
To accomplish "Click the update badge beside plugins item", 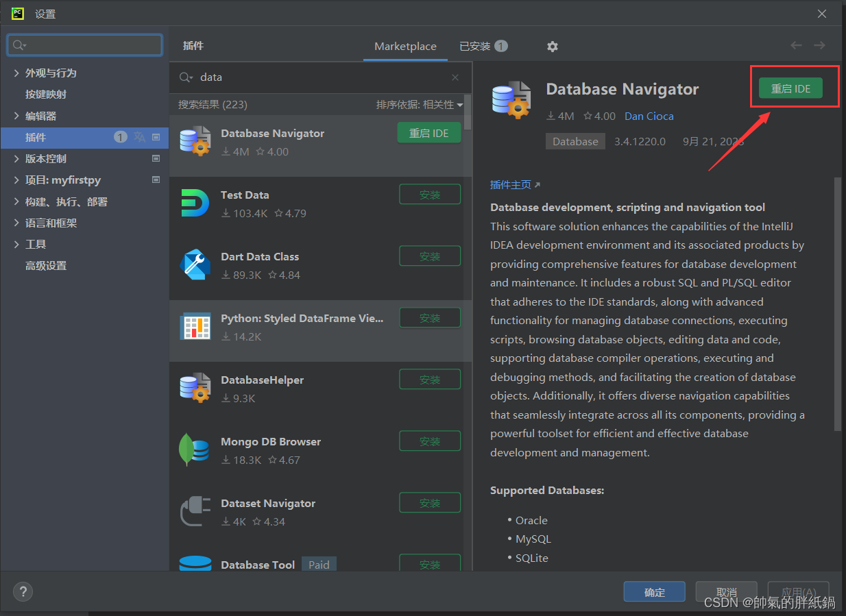I will [x=121, y=137].
